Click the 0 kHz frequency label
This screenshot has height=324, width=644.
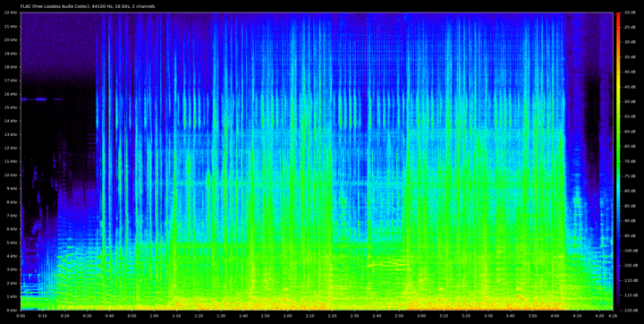tap(11, 310)
